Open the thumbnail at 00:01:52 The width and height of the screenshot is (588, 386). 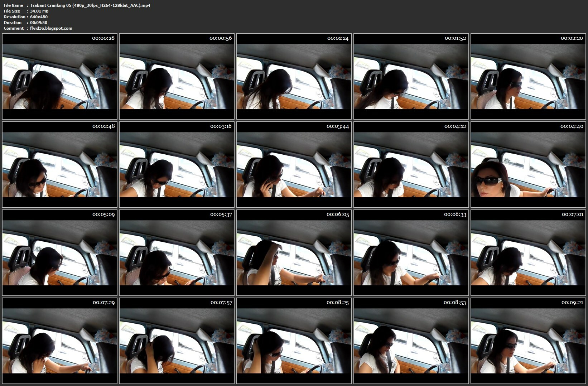411,76
